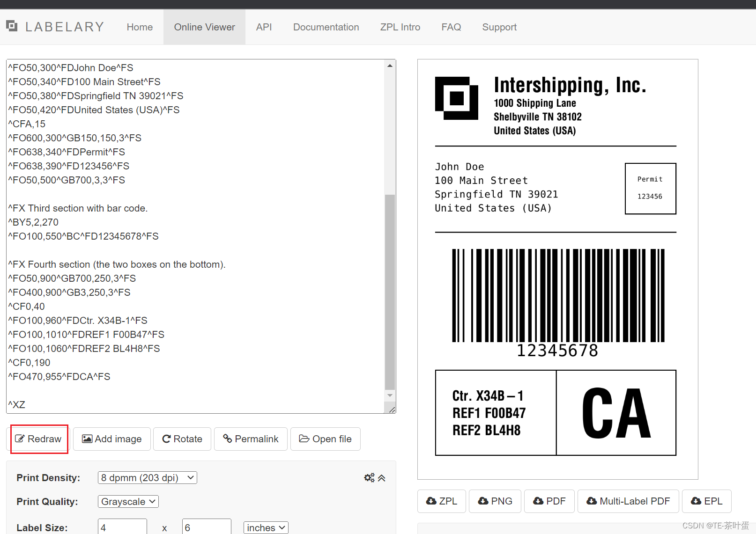Click the ^FO470,955^FDCA^FS line
Viewport: 756px width, 534px height.
point(59,377)
